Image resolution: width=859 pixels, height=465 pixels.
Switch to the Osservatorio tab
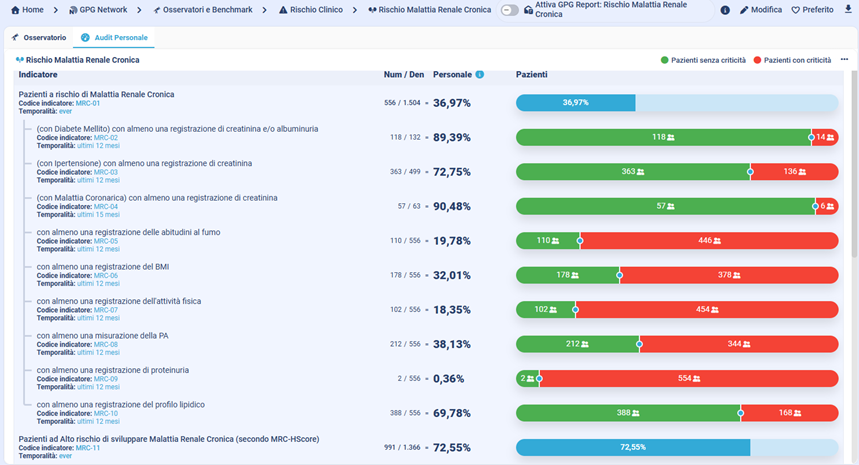(39, 38)
